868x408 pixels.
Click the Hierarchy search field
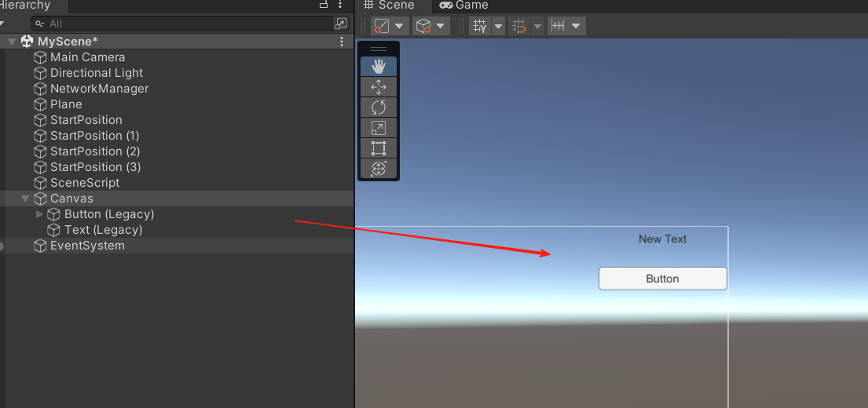(x=183, y=24)
